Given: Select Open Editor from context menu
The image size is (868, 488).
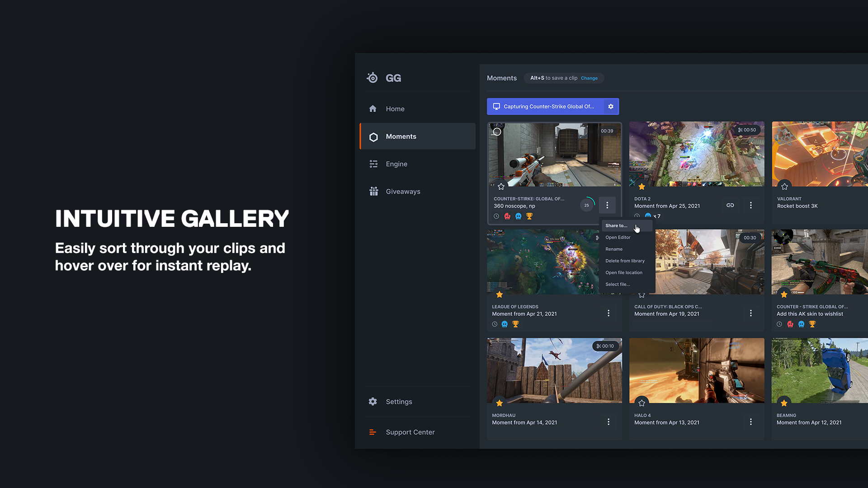Looking at the screenshot, I should click(618, 237).
